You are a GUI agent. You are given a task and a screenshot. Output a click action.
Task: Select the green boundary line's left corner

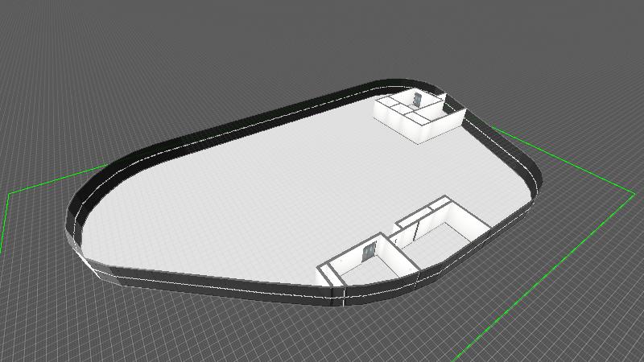8,194
